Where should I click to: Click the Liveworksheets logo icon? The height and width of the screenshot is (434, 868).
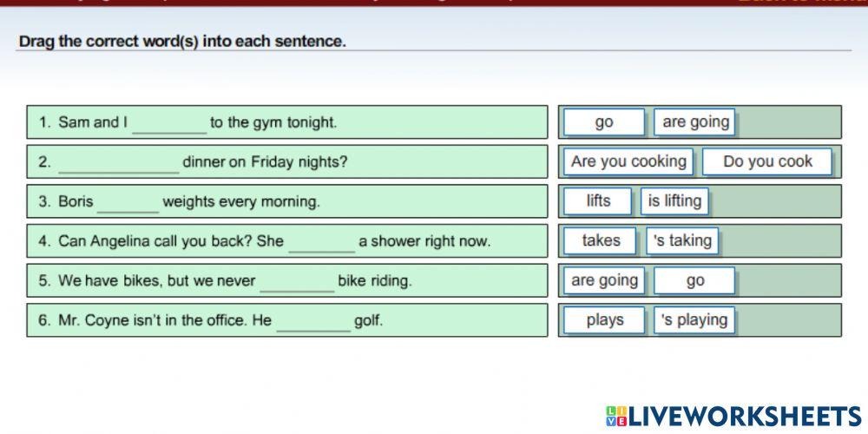point(616,415)
